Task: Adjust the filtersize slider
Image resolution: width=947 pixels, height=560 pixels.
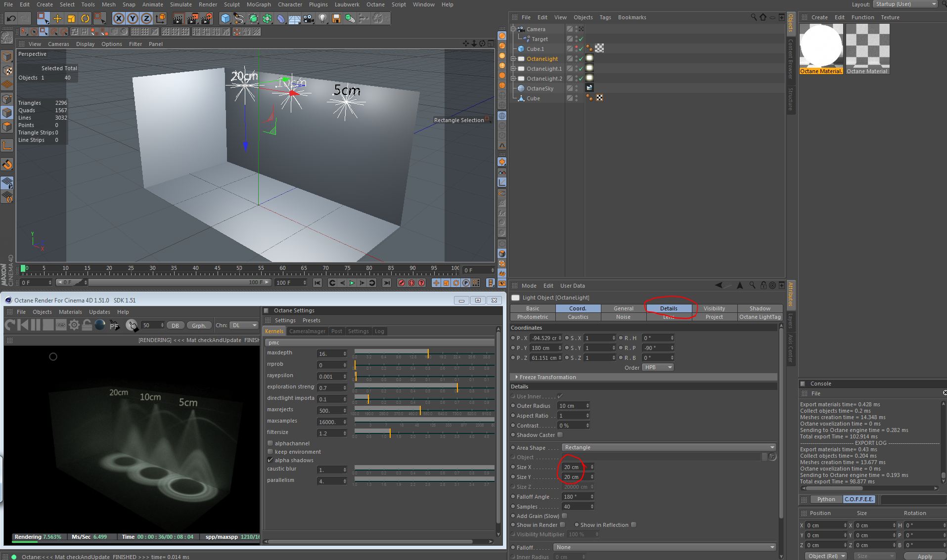Action: pyautogui.click(x=424, y=433)
